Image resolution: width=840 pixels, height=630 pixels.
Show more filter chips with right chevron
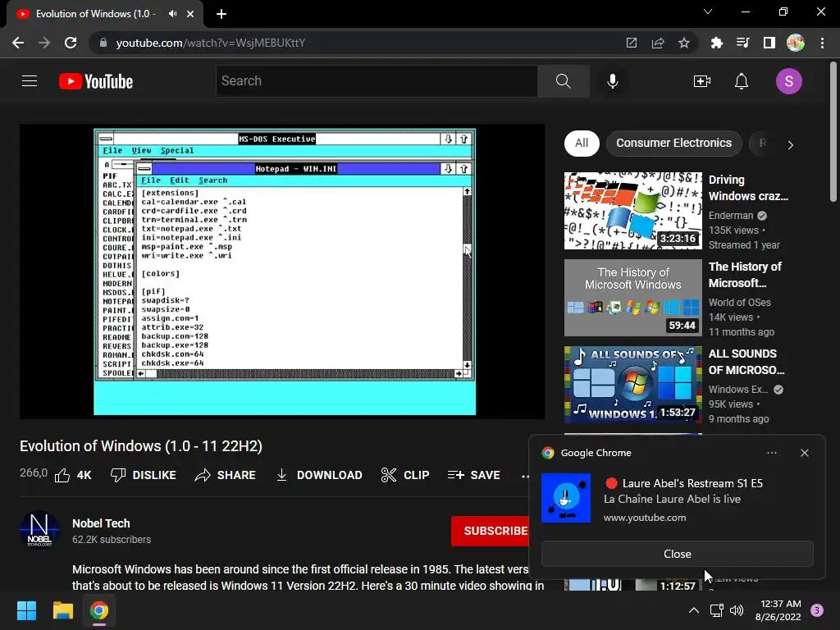click(x=790, y=144)
